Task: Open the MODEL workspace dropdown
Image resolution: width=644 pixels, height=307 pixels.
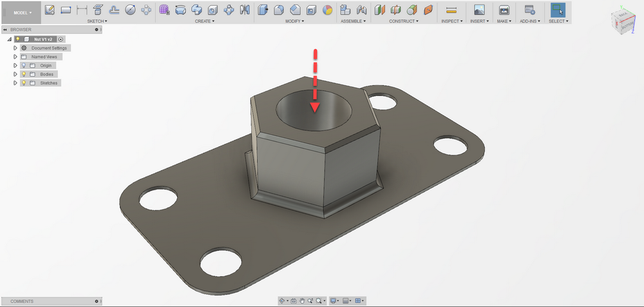Action: [22, 12]
